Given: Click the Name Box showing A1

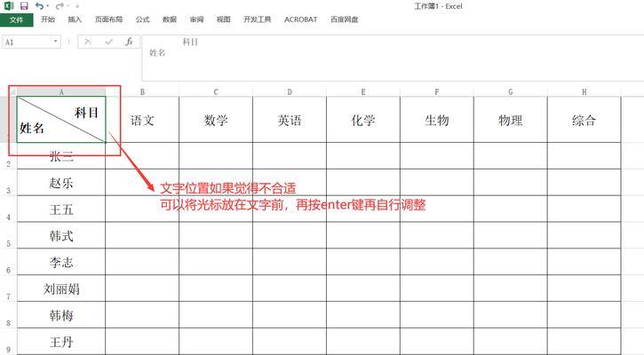Looking at the screenshot, I should click(x=28, y=42).
